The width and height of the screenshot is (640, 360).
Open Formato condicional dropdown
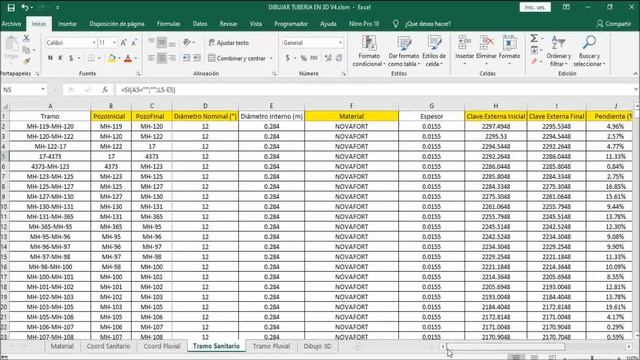[x=369, y=51]
